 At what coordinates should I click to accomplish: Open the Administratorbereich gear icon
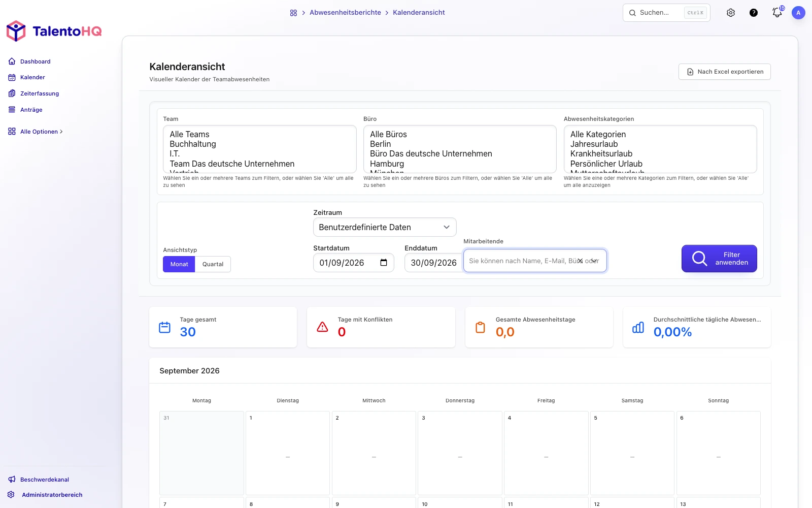11,495
